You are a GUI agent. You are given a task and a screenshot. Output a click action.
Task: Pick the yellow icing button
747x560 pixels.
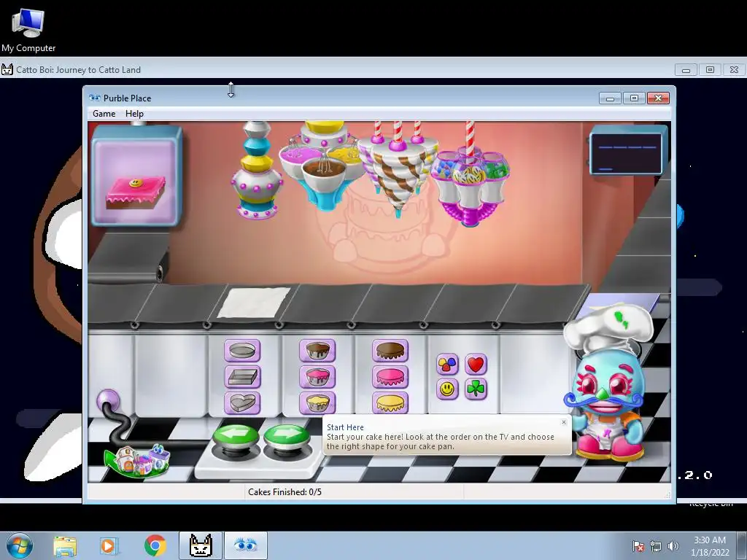click(x=390, y=402)
